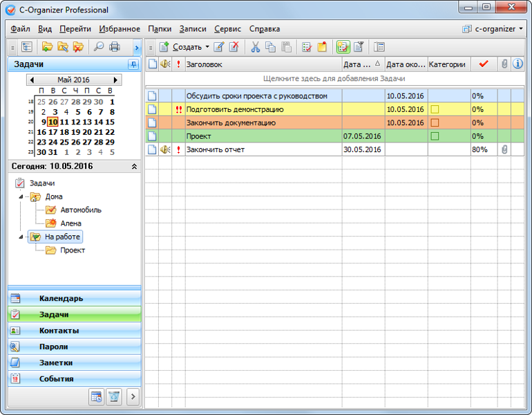Image resolution: width=532 pixels, height=415 pixels.
Task: Open the calculator icon in toolbar
Action: click(x=379, y=47)
